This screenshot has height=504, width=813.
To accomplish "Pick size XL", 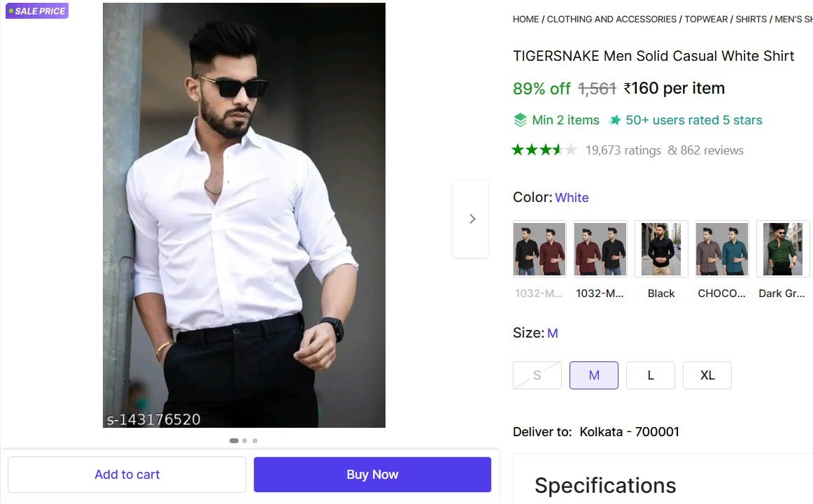I will (x=707, y=375).
